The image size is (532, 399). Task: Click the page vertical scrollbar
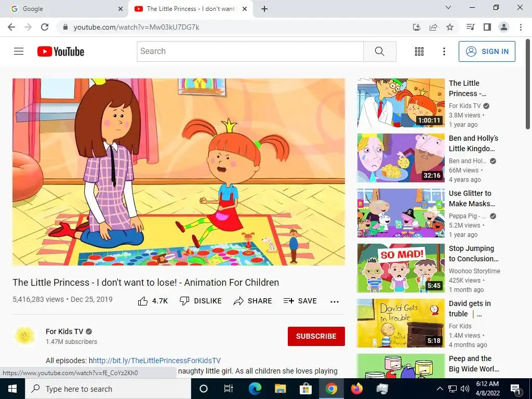[528, 84]
